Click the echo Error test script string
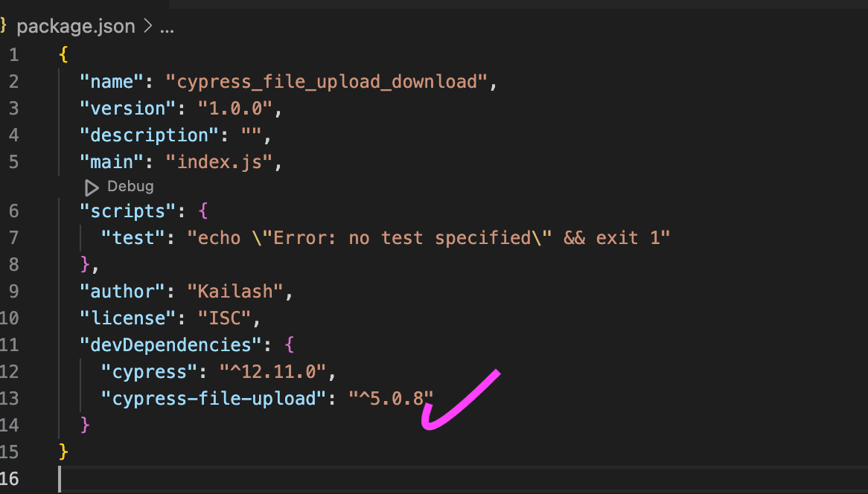868x494 pixels. pyautogui.click(x=429, y=238)
